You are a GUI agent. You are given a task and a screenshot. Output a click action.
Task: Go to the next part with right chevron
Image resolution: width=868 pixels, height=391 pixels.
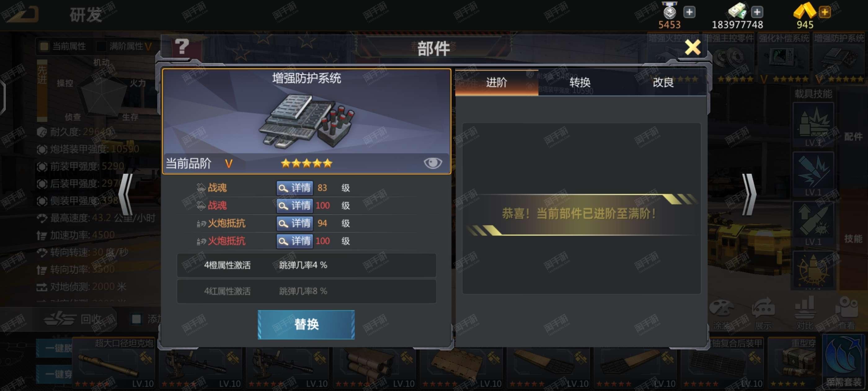click(749, 194)
